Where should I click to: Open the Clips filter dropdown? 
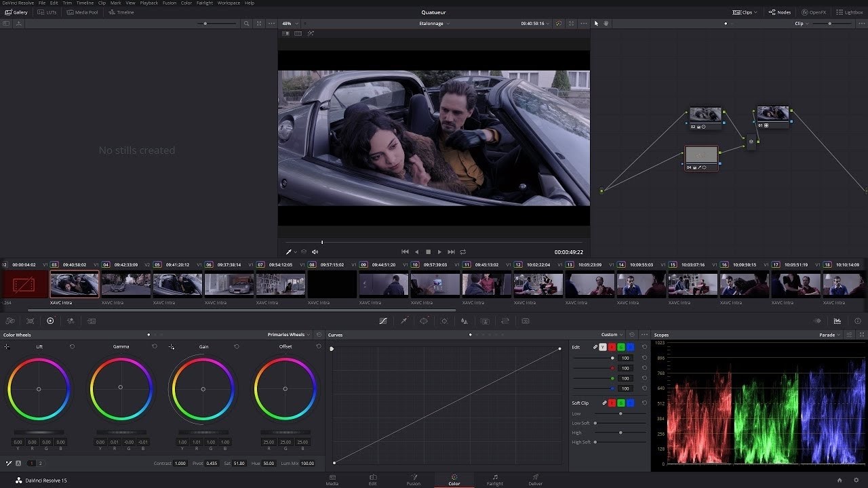pos(745,12)
